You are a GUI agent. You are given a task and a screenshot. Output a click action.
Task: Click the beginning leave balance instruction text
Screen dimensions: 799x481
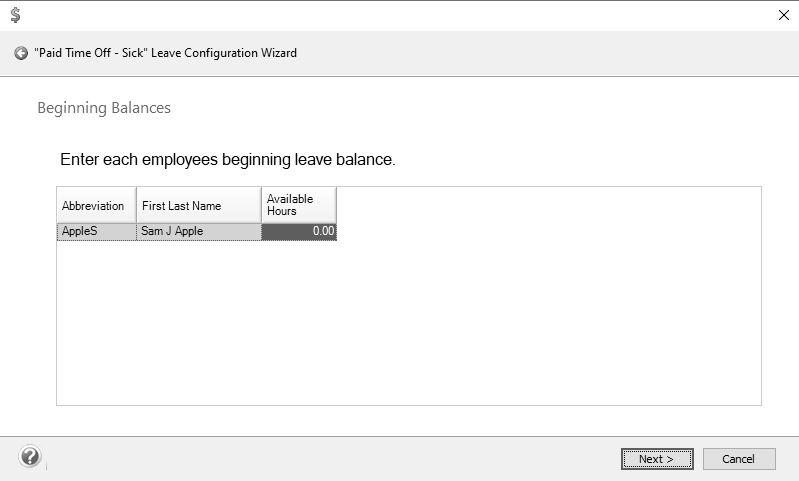(228, 159)
